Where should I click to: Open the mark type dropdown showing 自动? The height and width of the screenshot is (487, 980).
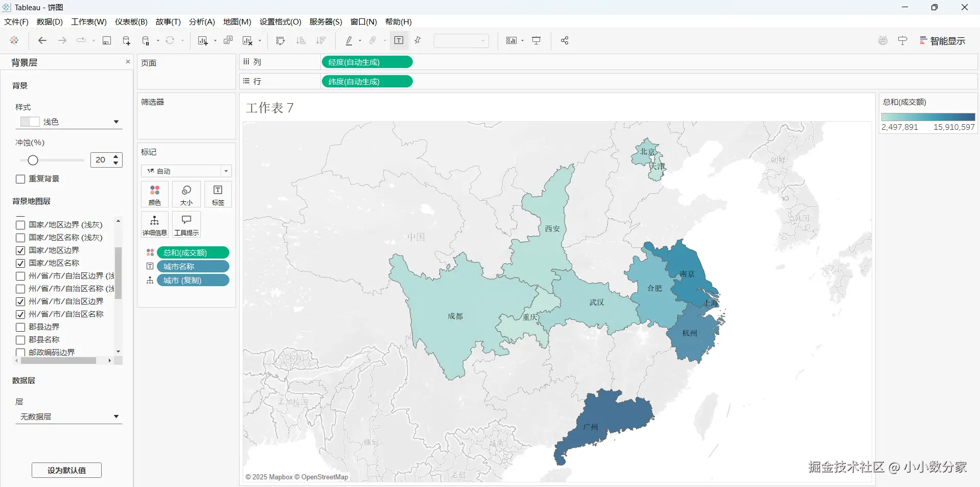[186, 171]
